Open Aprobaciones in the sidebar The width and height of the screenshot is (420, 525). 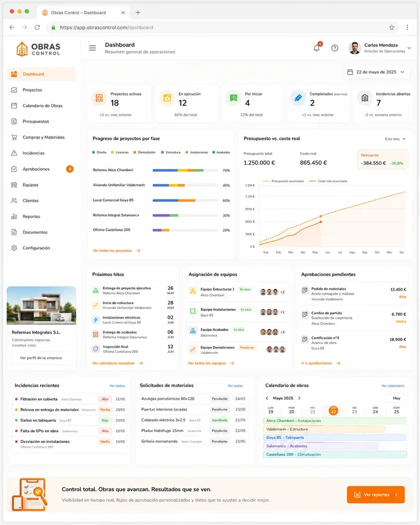(x=41, y=169)
